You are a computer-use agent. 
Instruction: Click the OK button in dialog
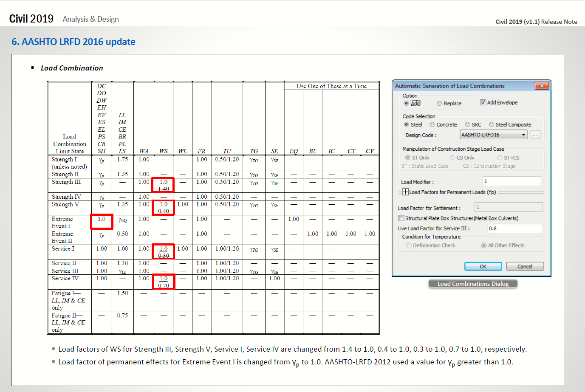tap(483, 266)
